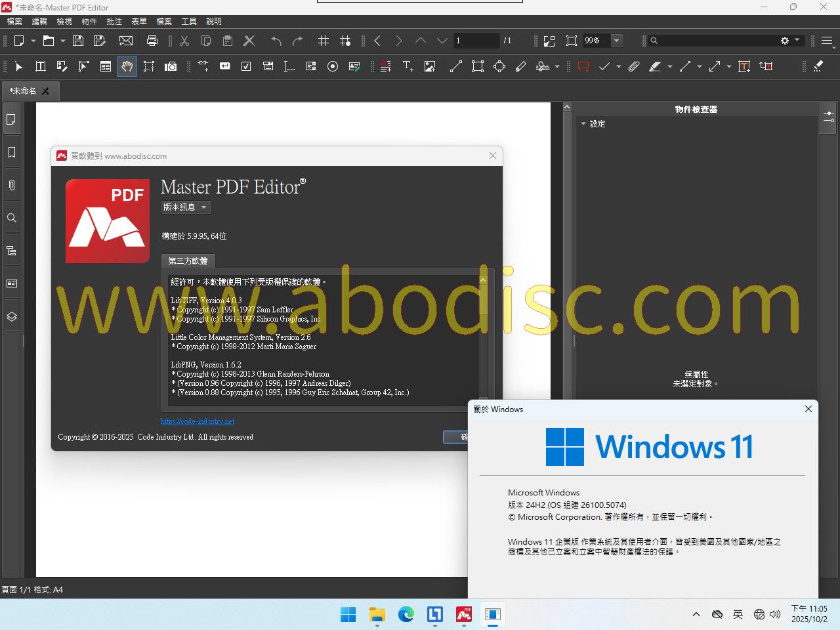840x630 pixels.
Task: Click the Snapshot camera tool
Action: [x=171, y=66]
